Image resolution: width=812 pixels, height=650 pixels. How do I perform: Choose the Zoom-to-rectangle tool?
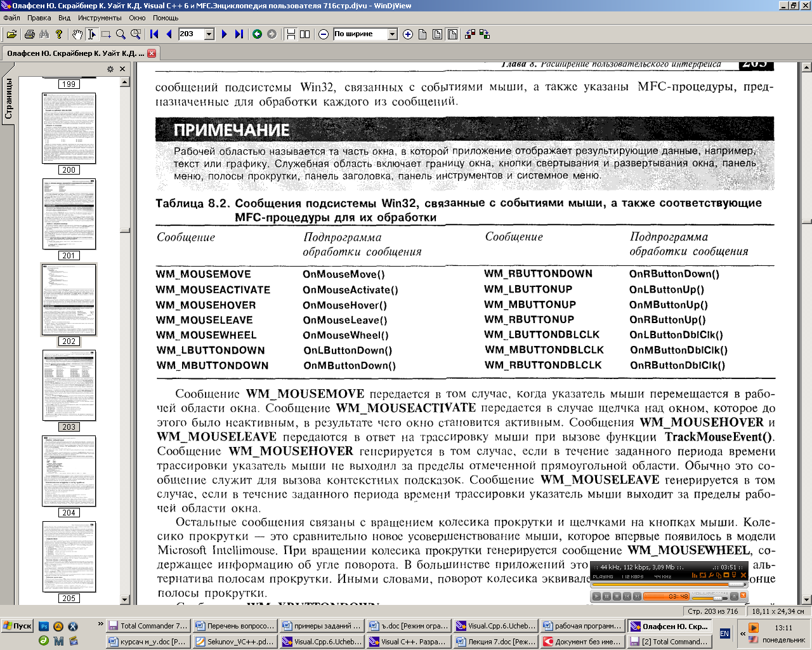coord(136,34)
